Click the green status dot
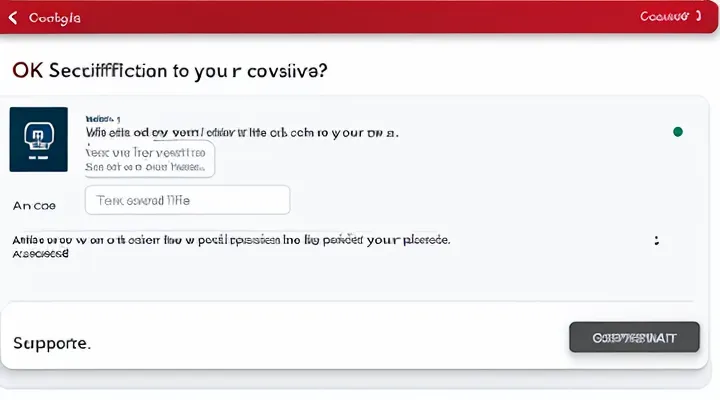 click(x=679, y=131)
